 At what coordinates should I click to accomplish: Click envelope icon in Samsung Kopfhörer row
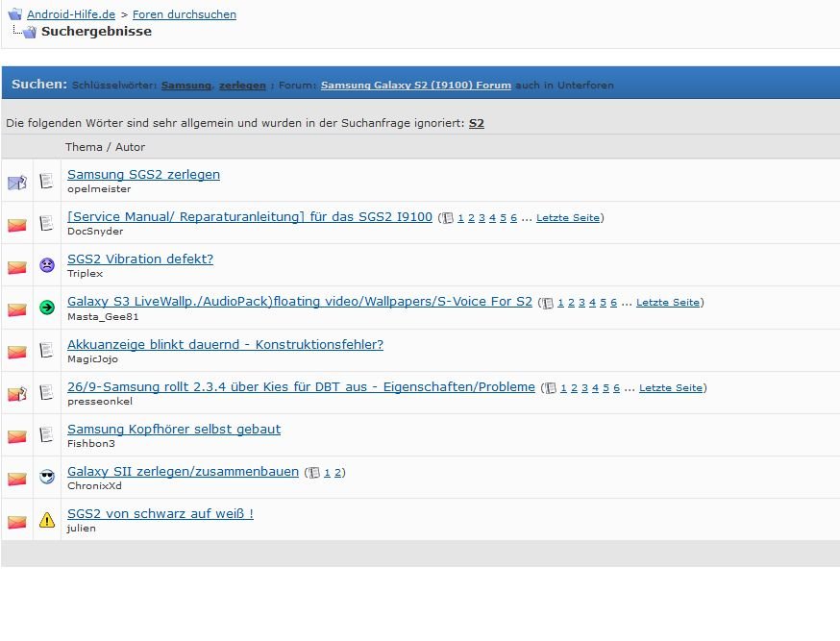coord(17,436)
